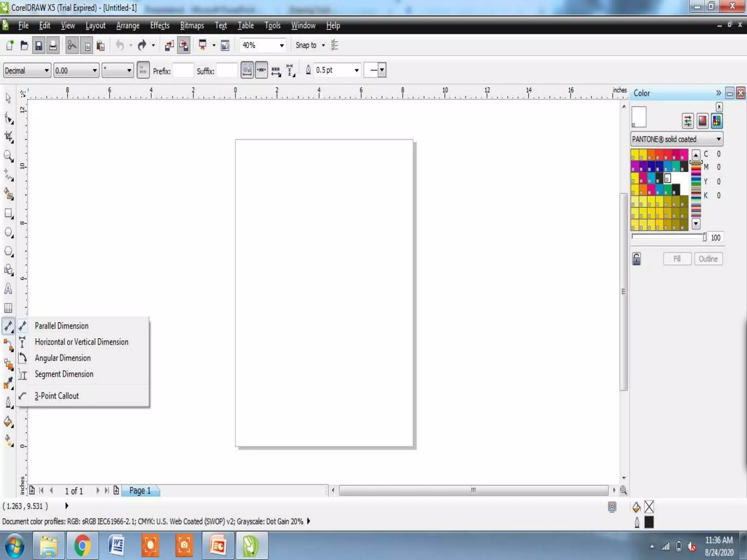Click the Prefix input field
Viewport: 747px width, 560px height.
[x=183, y=70]
